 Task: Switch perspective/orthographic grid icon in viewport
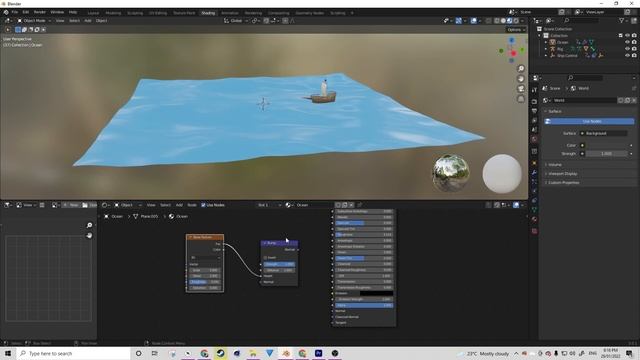521,99
